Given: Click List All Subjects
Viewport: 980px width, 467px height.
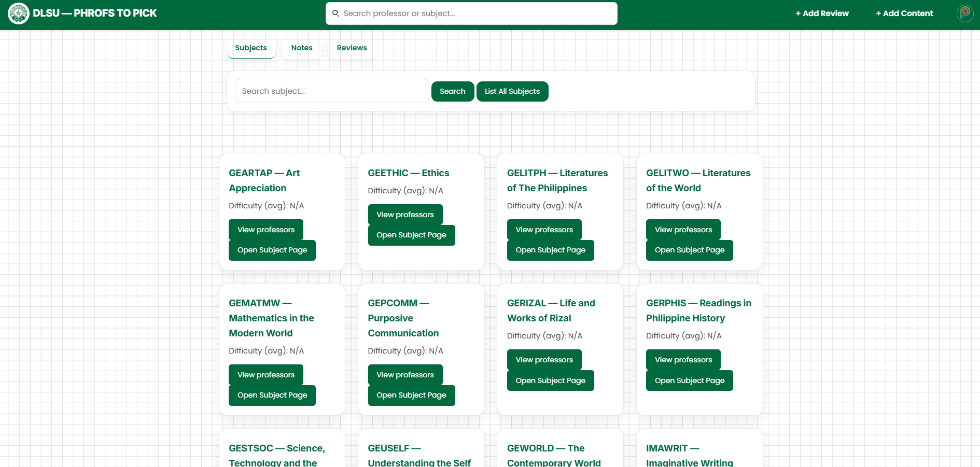Looking at the screenshot, I should [512, 91].
